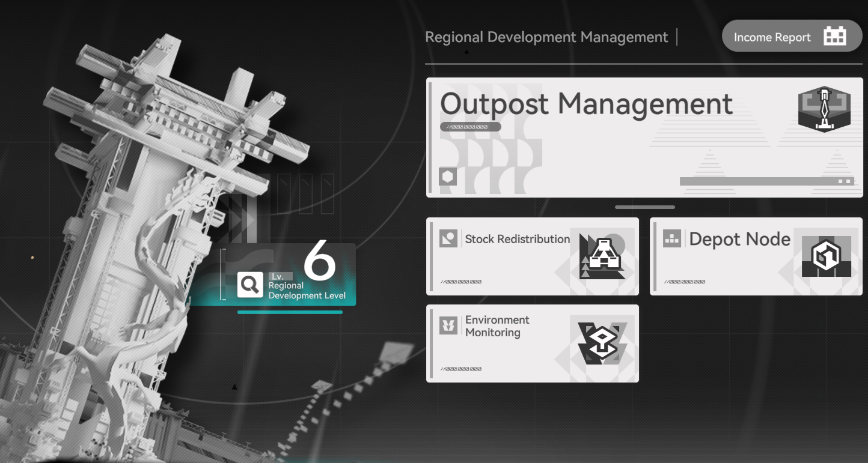The image size is (868, 463).
Task: Click the progress bar inside Outpost Management
Action: tap(767, 181)
